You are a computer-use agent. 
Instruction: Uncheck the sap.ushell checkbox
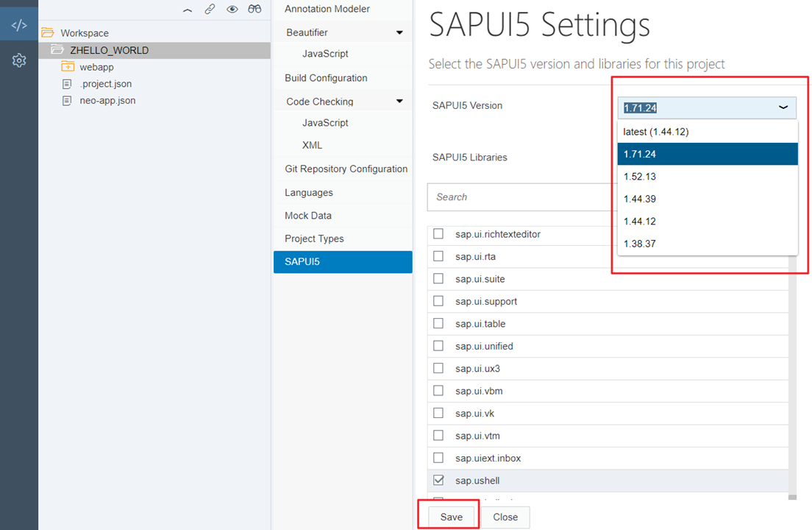[x=438, y=480]
